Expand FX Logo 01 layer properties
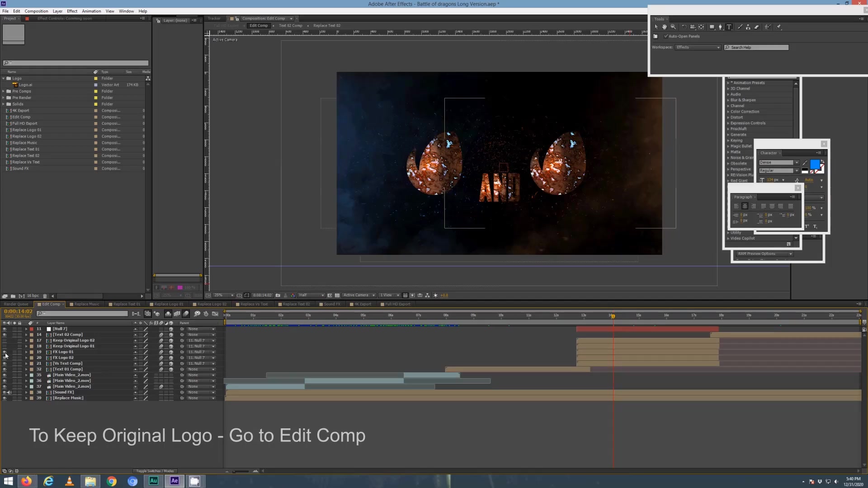This screenshot has height=488, width=868. (26, 352)
